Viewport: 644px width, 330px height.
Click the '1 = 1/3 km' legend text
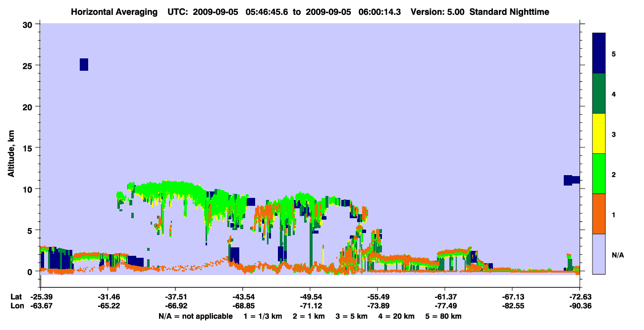[x=263, y=316]
